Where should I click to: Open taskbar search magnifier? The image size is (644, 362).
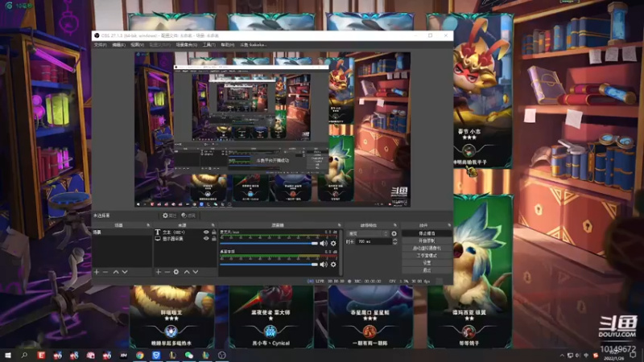tap(24, 355)
